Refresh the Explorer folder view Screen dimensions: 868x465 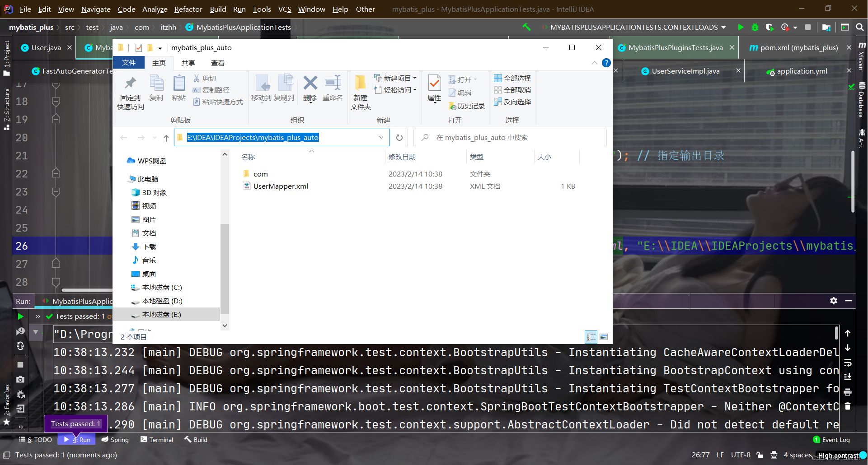pos(399,138)
